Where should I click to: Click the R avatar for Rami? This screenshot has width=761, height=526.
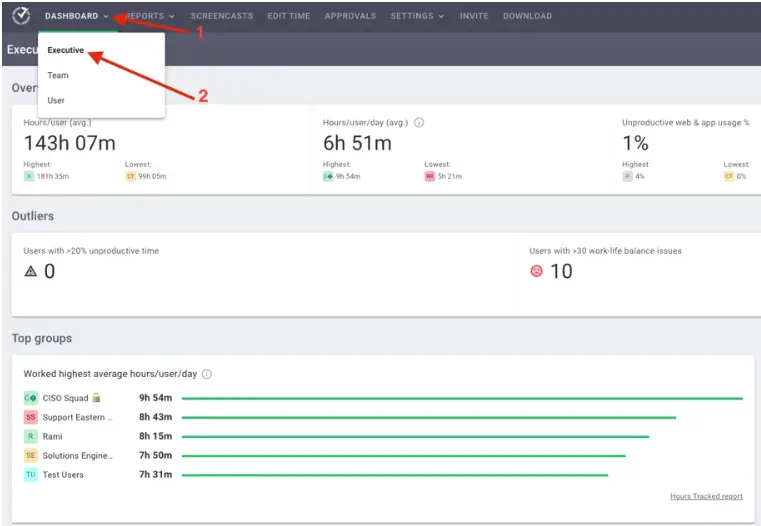31,436
